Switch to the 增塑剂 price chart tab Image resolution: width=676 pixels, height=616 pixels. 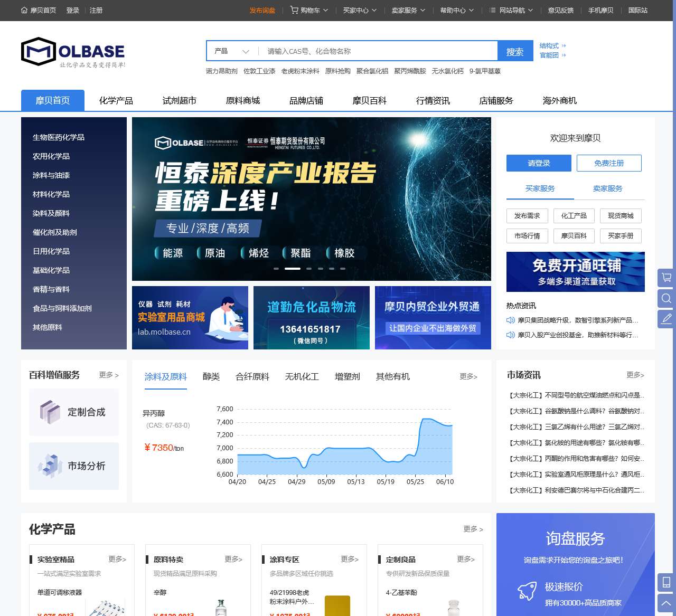348,376
